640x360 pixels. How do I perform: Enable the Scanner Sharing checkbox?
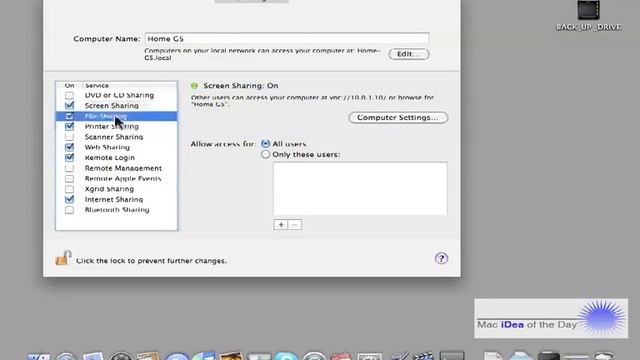(69, 137)
